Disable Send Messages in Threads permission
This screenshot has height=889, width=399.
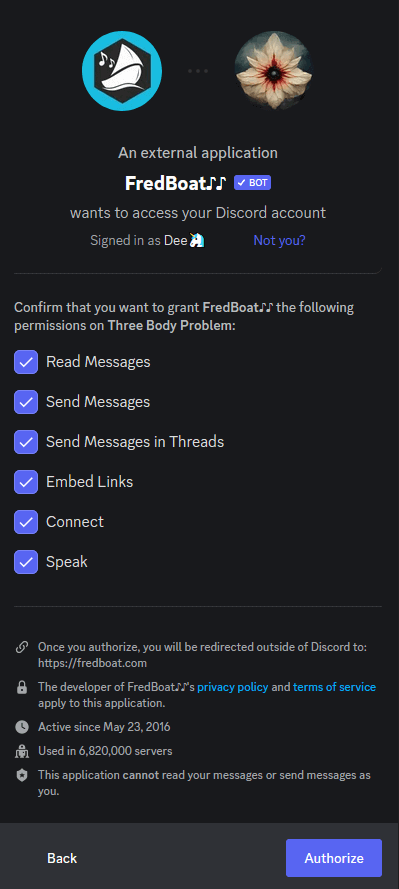pyautogui.click(x=26, y=442)
